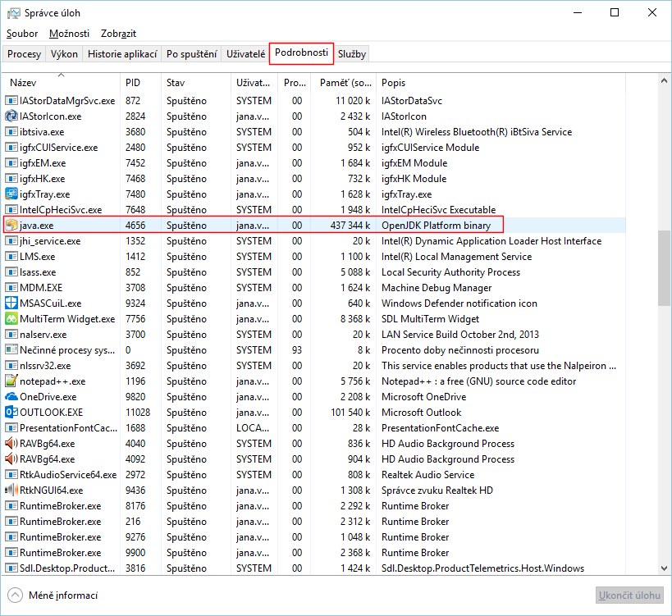Sort by the Popis column header
This screenshot has width=672, height=616.
click(x=501, y=83)
